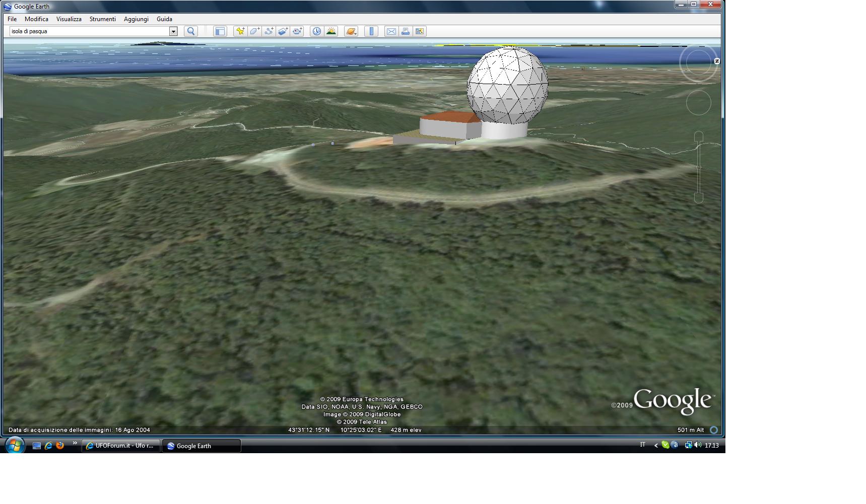Click the volume speaker tray icon
Viewport: 866px width, 504px height.
(698, 445)
